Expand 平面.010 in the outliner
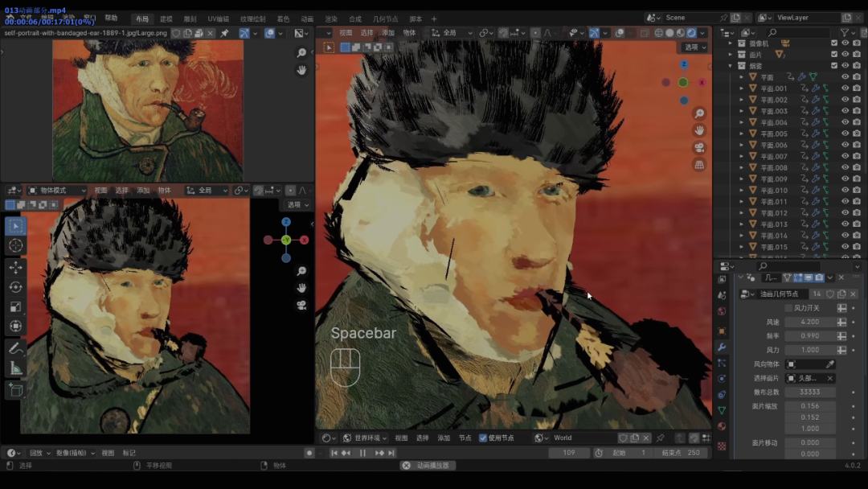 click(742, 190)
